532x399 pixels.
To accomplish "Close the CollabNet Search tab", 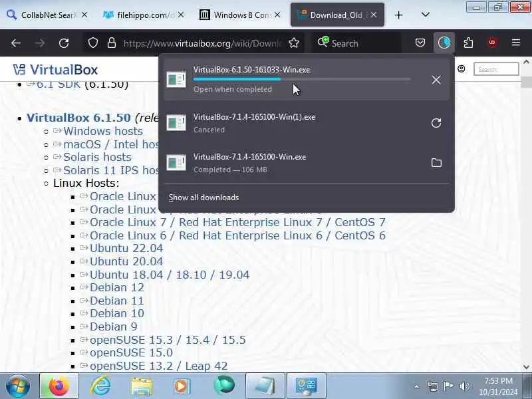I will [84, 15].
